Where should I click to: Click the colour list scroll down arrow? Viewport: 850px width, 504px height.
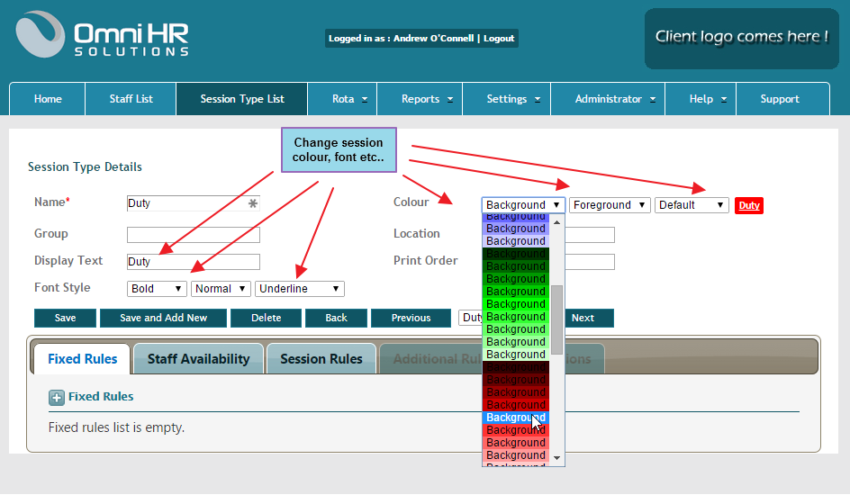[x=556, y=458]
